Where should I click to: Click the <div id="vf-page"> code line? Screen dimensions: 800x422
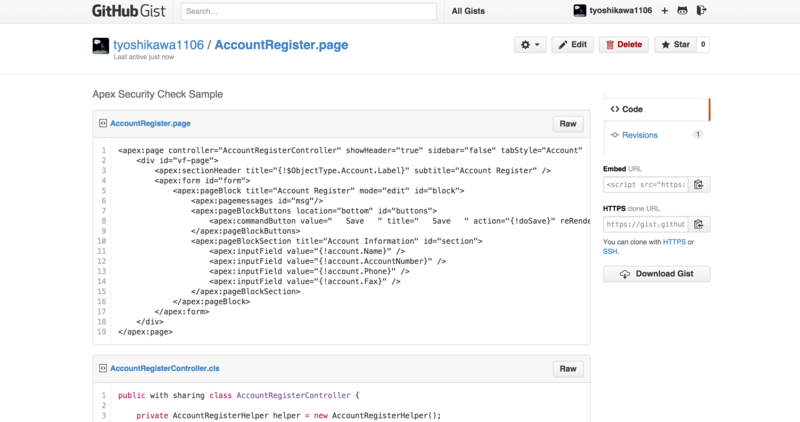tap(177, 161)
